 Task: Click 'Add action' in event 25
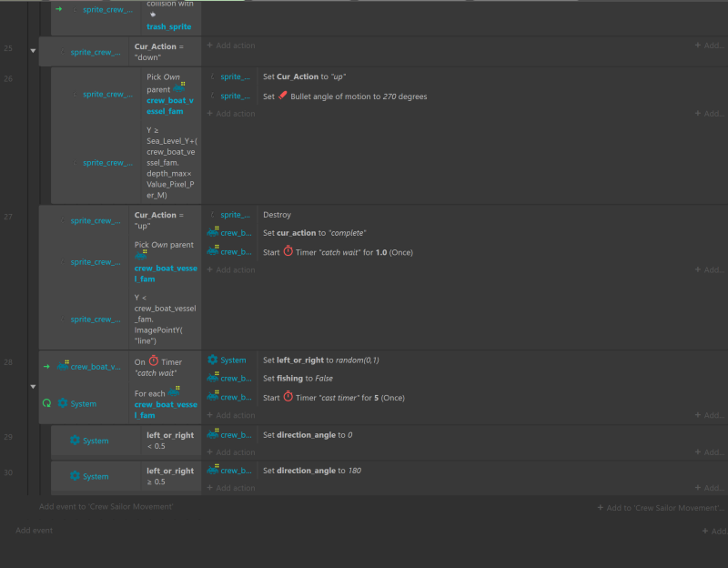click(x=231, y=46)
